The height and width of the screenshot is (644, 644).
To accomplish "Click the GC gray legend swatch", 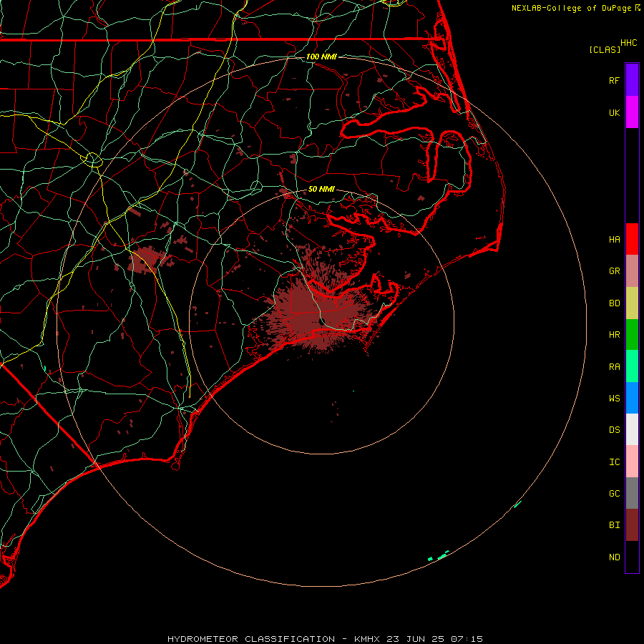I will coord(632,493).
